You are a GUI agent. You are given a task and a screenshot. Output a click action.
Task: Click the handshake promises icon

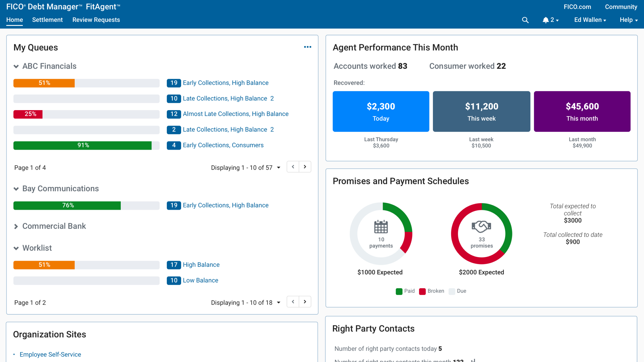tap(481, 227)
